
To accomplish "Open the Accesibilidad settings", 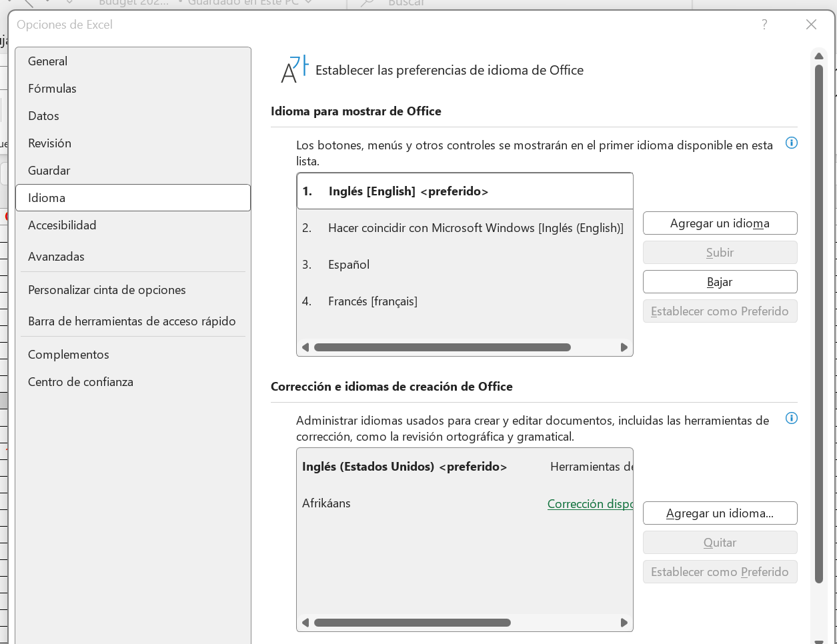I will coord(133,225).
